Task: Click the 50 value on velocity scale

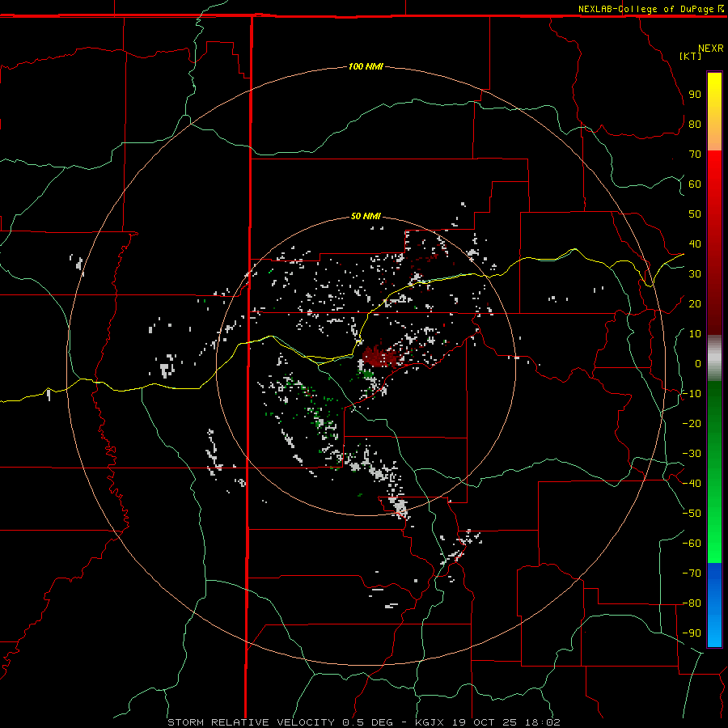Action: click(x=695, y=214)
